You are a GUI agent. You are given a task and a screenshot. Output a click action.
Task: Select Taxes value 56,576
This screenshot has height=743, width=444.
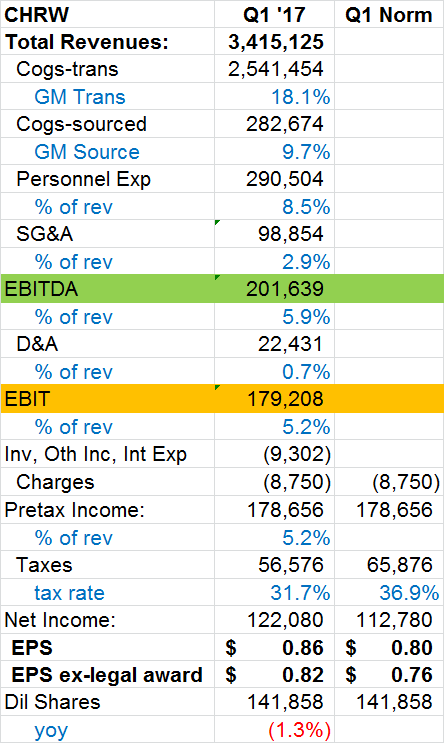click(x=290, y=565)
